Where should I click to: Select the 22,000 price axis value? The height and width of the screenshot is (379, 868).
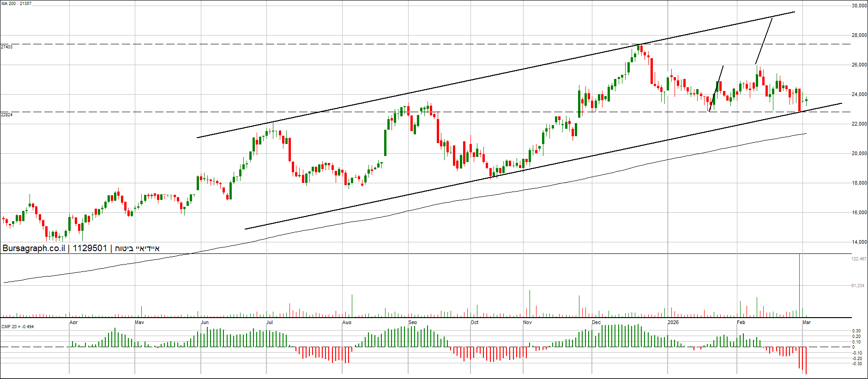coord(859,124)
